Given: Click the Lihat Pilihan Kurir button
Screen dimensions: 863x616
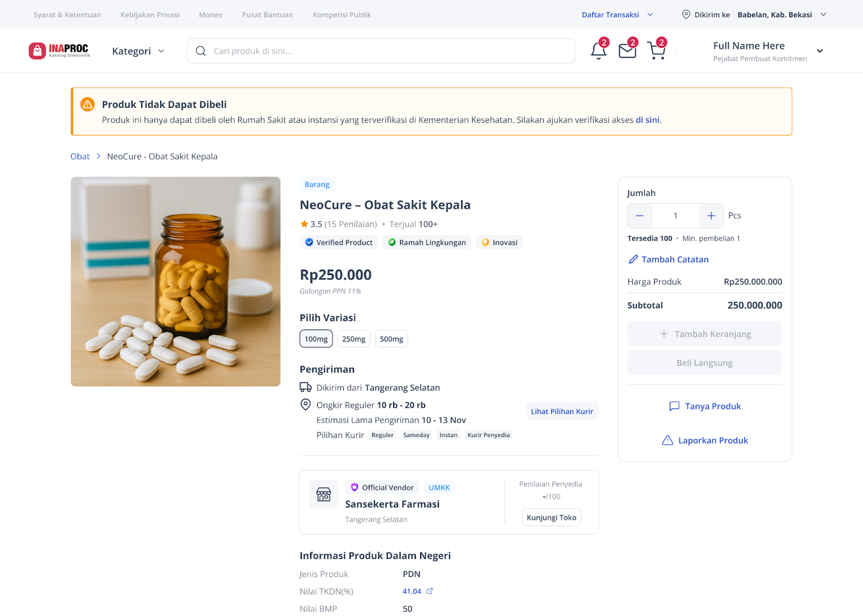Looking at the screenshot, I should tap(562, 412).
